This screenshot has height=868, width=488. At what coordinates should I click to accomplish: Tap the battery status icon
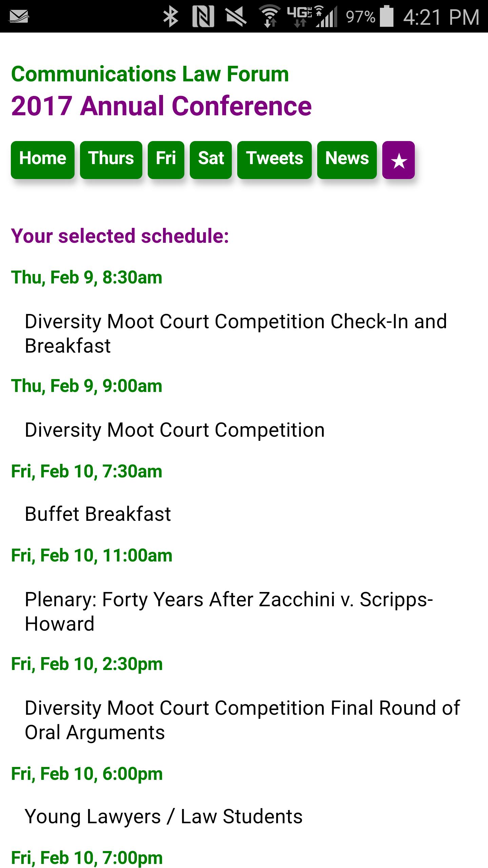387,16
